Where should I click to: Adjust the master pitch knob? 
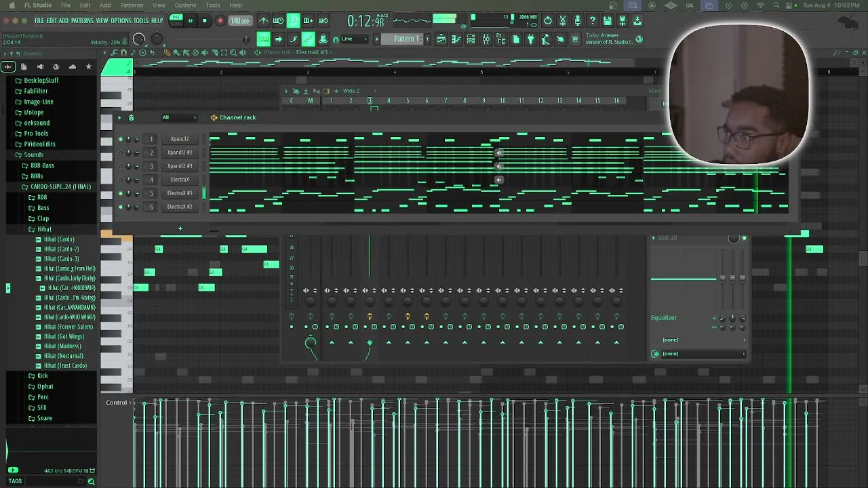pyautogui.click(x=157, y=39)
